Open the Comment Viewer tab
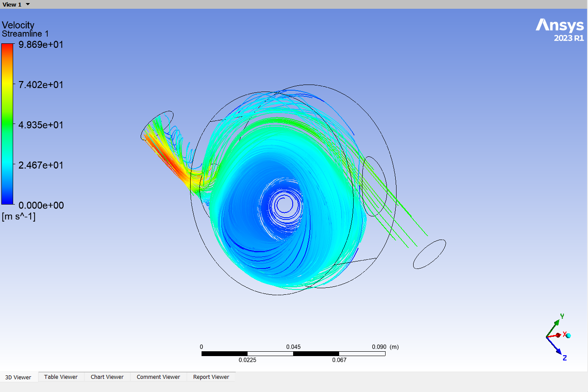 click(158, 377)
